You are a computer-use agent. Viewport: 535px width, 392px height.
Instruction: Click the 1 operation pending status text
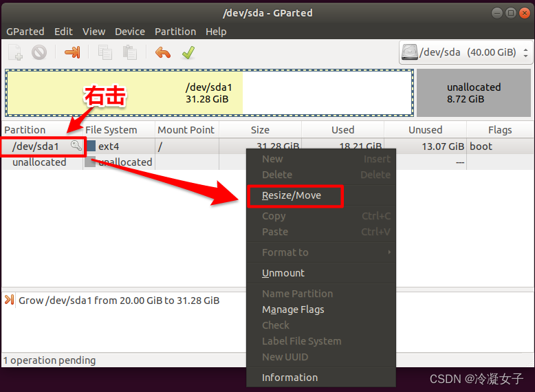tap(50, 360)
